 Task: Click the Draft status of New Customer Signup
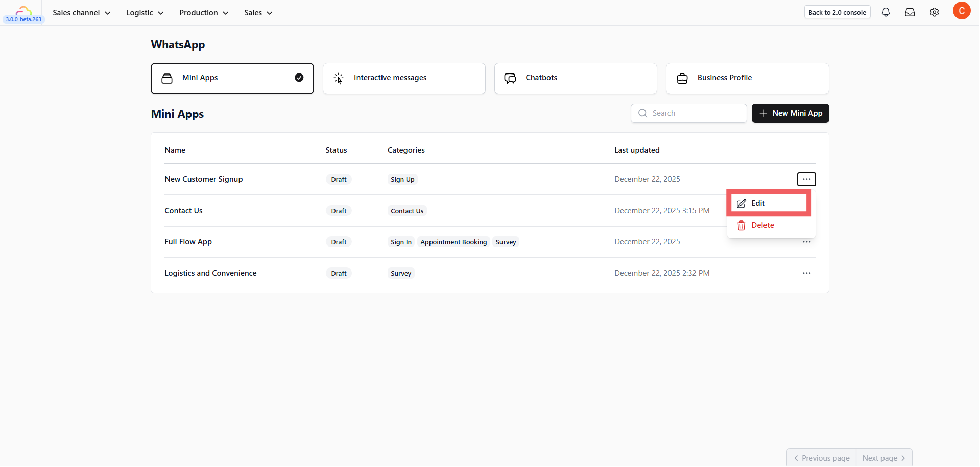(x=339, y=179)
